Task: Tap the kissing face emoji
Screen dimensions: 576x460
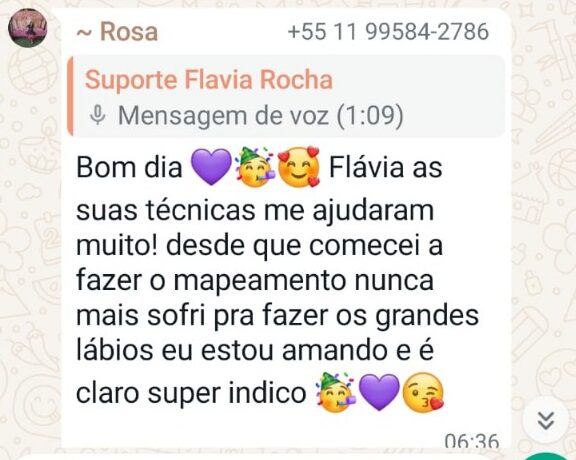Action: [422, 392]
